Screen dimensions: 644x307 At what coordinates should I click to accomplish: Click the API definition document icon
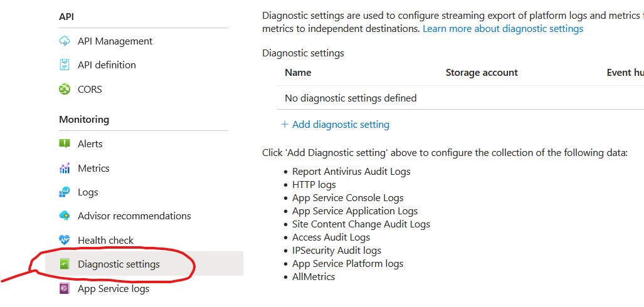pos(65,65)
